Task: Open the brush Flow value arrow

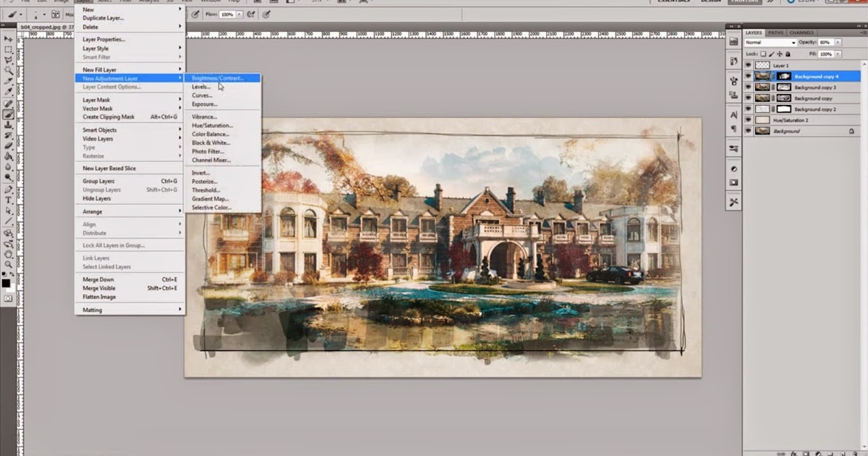Action: click(x=239, y=14)
